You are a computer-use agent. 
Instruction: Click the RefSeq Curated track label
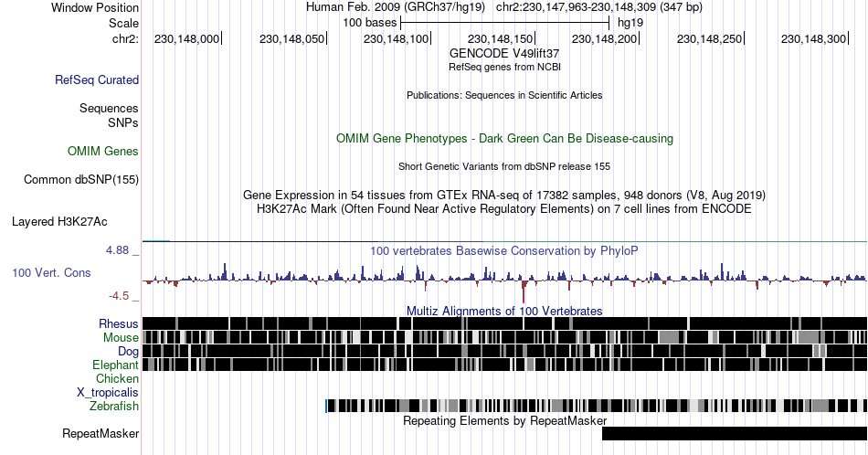[x=97, y=79]
